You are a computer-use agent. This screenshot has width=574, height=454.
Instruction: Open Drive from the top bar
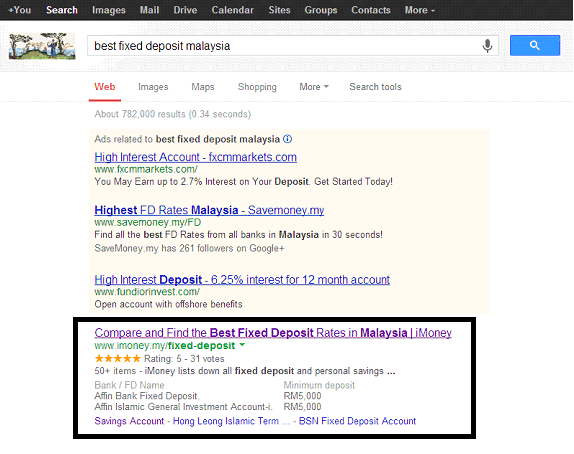[185, 10]
